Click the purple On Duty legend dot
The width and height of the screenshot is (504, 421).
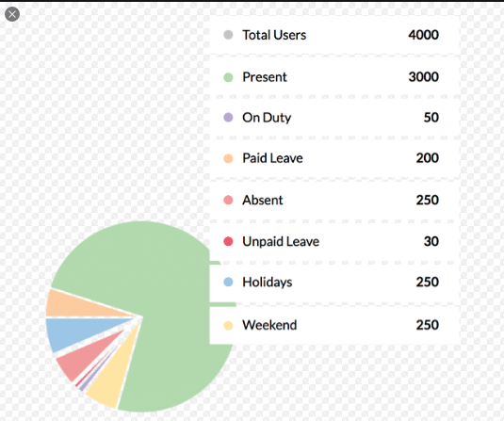[x=228, y=118]
